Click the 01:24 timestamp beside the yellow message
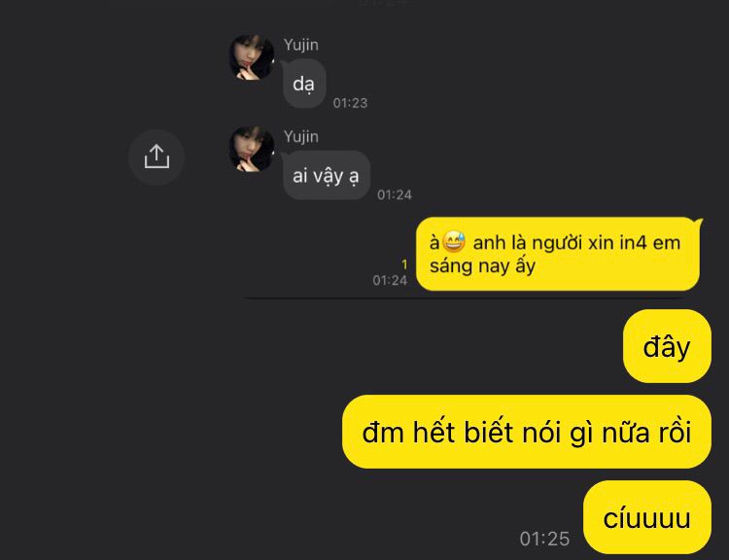This screenshot has width=729, height=560. pos(390,280)
